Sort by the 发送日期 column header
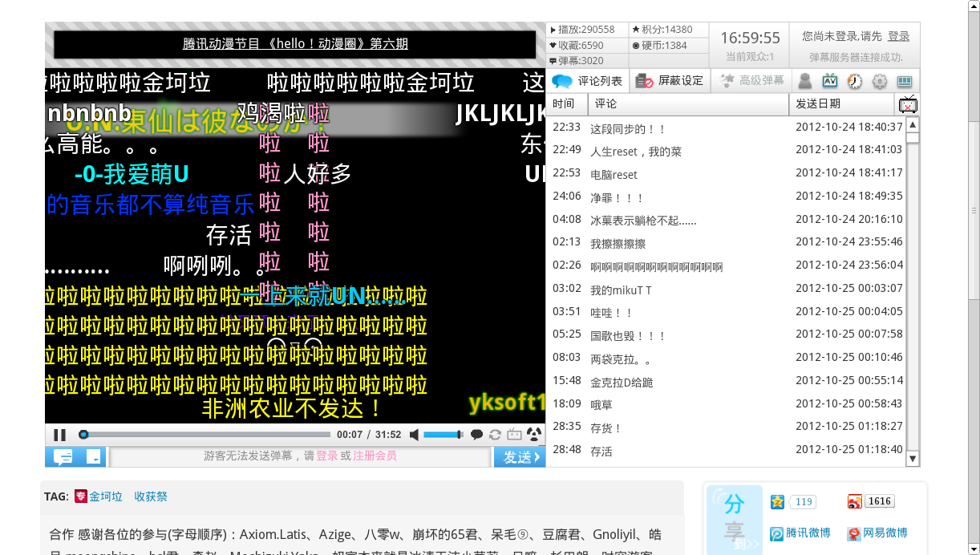The height and width of the screenshot is (555, 980). (842, 103)
